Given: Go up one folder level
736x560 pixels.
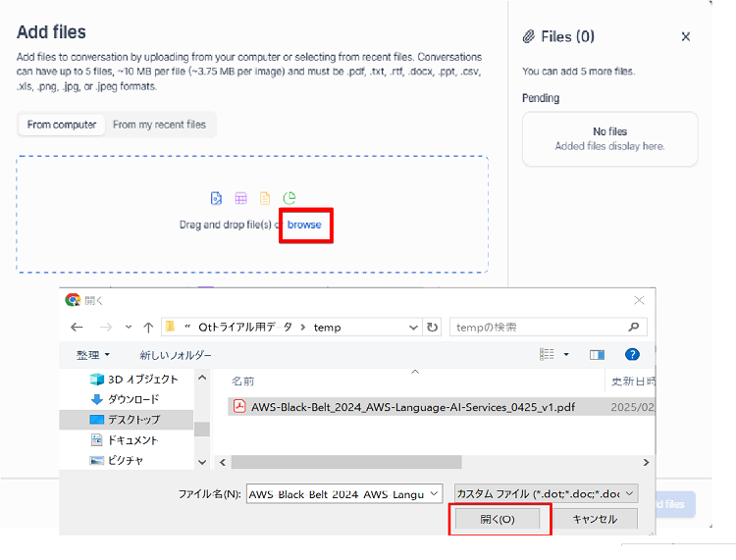Looking at the screenshot, I should [148, 328].
